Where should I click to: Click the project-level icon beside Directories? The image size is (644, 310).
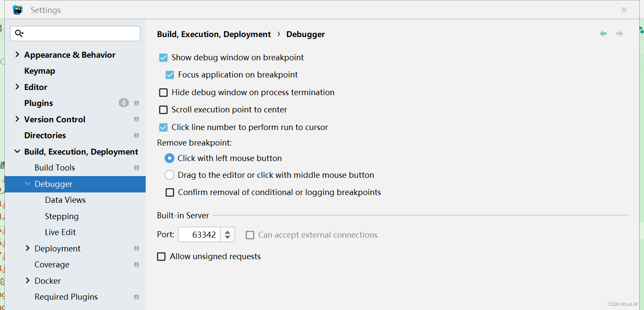pos(137,136)
